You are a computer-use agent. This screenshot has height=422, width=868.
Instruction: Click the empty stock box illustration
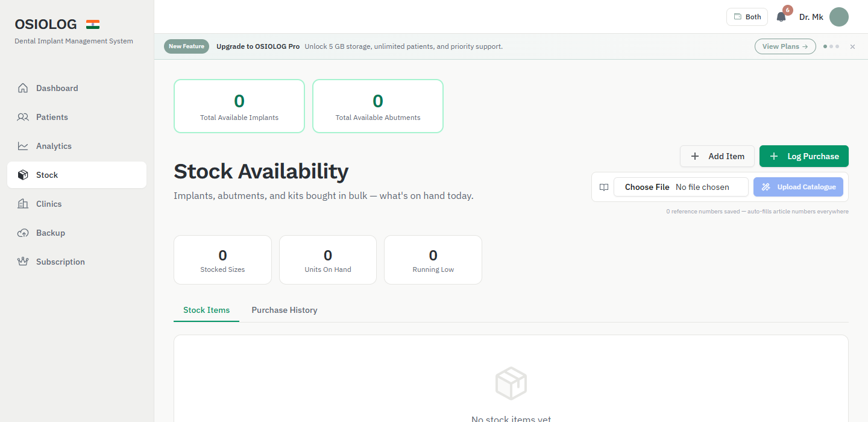coord(511,383)
